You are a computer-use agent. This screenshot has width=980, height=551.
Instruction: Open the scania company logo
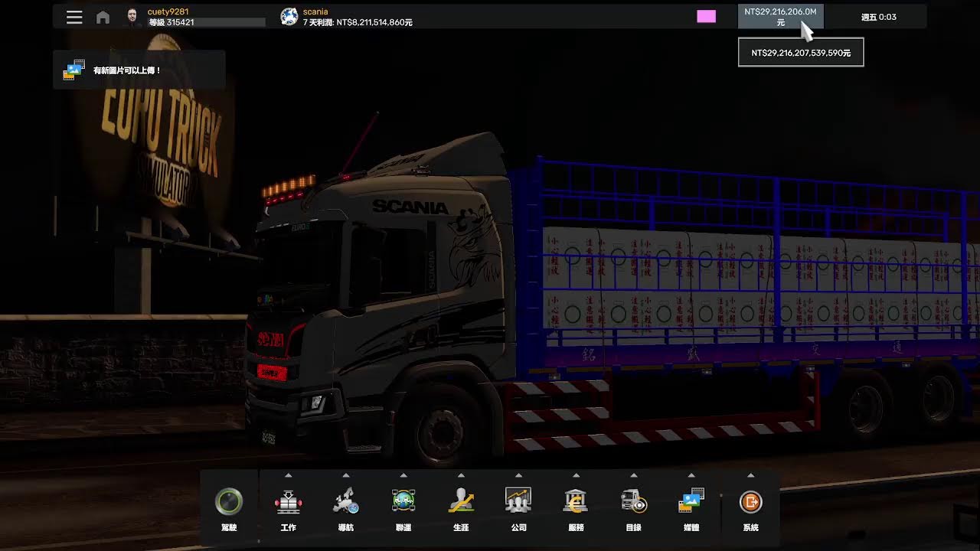pos(289,17)
